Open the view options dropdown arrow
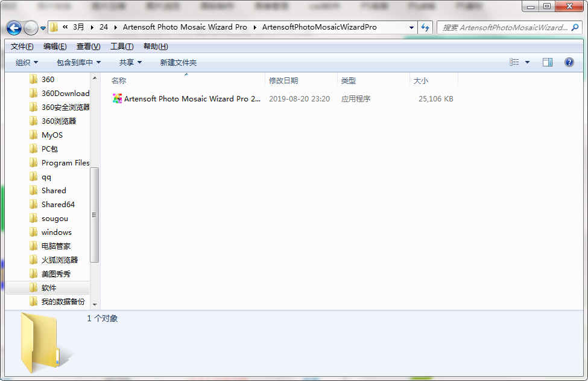Viewport: 588px width, 381px height. [527, 62]
